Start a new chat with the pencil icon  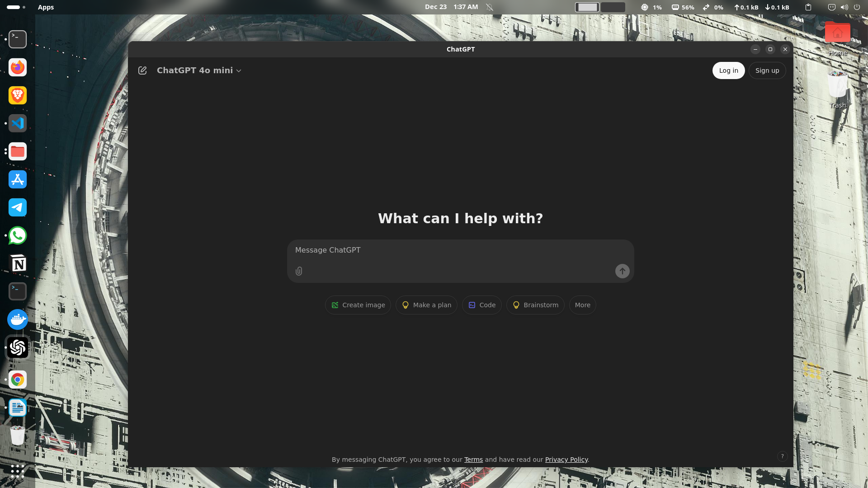142,70
